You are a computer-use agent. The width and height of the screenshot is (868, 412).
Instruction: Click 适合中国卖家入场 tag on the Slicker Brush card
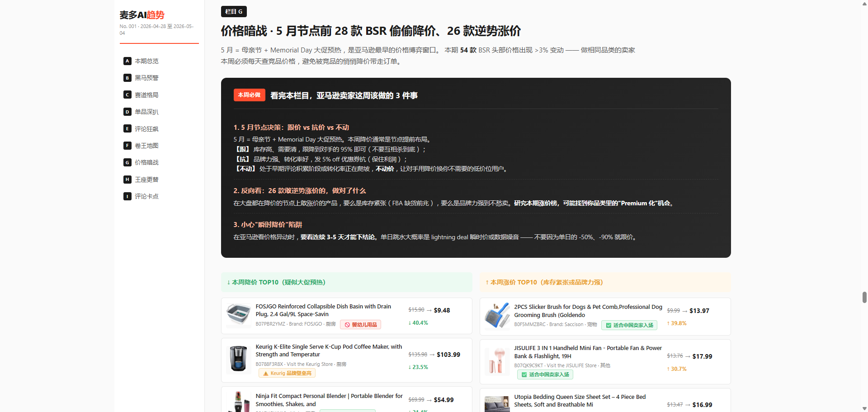tap(630, 325)
